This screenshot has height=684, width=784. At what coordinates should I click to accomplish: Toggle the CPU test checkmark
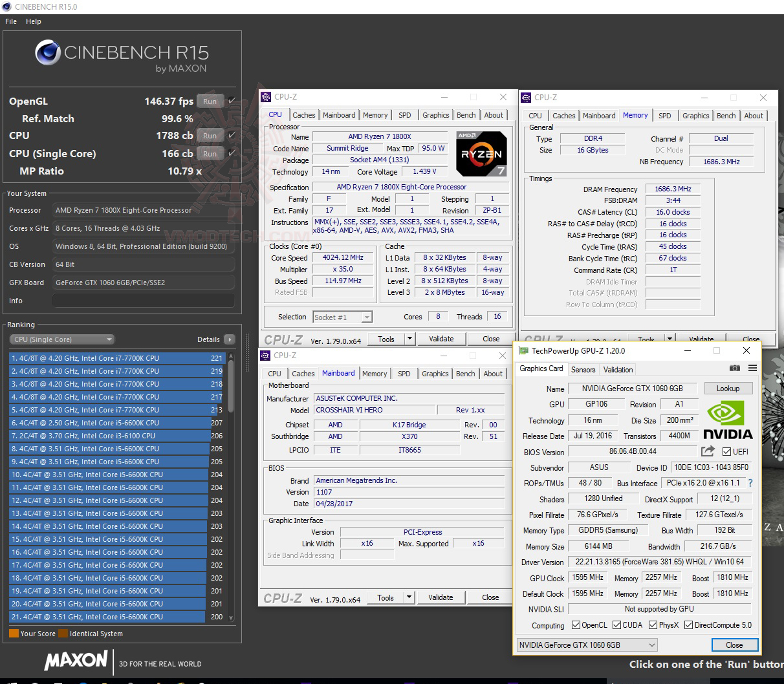coord(232,135)
